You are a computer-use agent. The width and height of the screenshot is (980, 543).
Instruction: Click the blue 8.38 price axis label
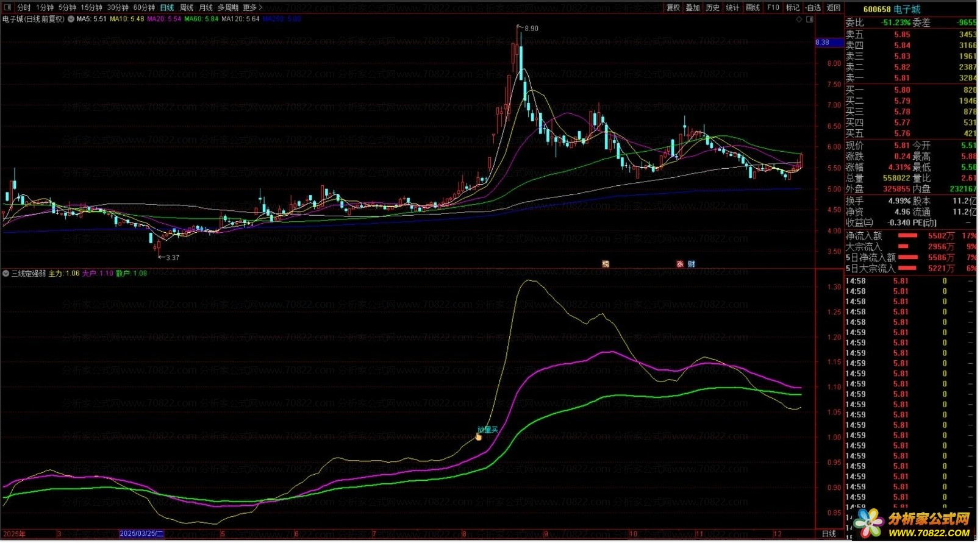pyautogui.click(x=823, y=43)
